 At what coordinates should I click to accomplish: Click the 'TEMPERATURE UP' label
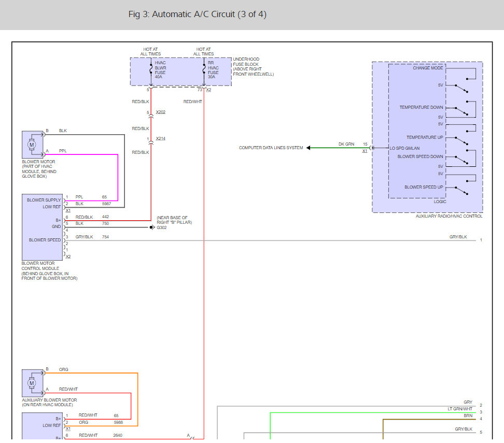[x=425, y=137]
